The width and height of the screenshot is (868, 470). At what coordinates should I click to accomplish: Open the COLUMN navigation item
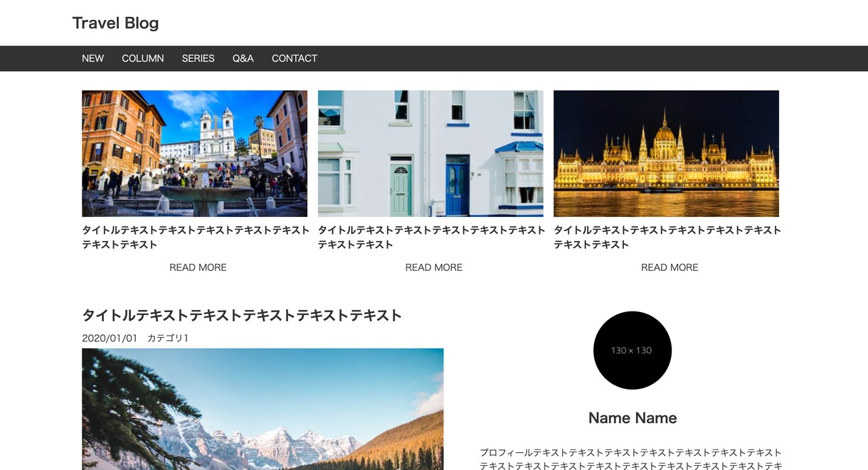[x=142, y=58]
